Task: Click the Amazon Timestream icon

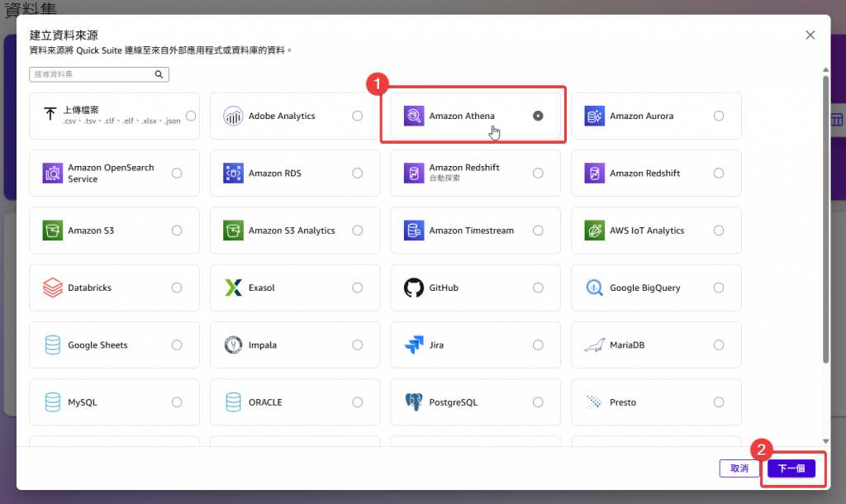Action: click(414, 231)
